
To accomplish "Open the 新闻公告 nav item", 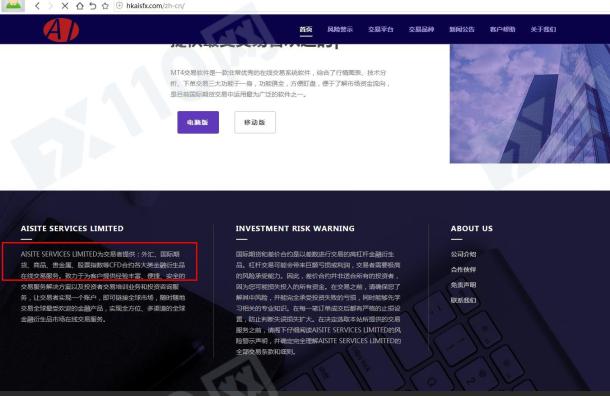I will pyautogui.click(x=462, y=29).
